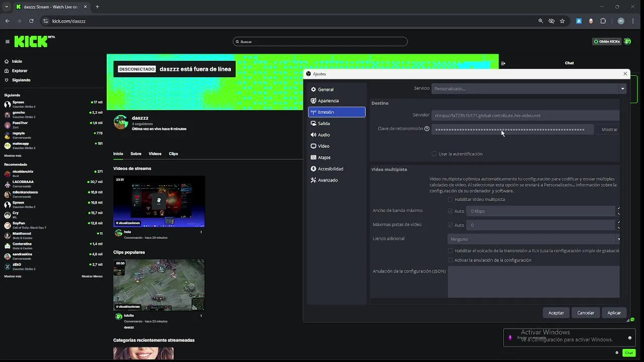
Task: Click help icon beside Clave de retransmisión
Action: [427, 129]
